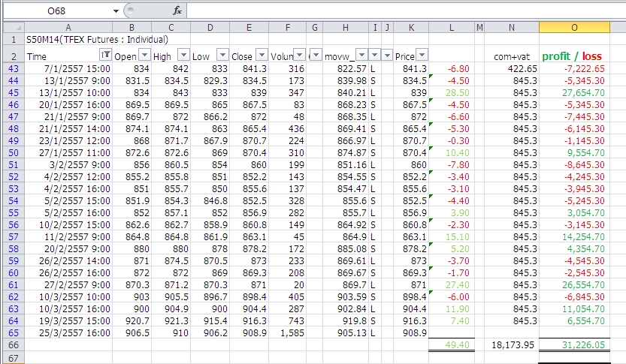Select row 1 header
The height and width of the screenshot is (364, 626).
[14, 40]
